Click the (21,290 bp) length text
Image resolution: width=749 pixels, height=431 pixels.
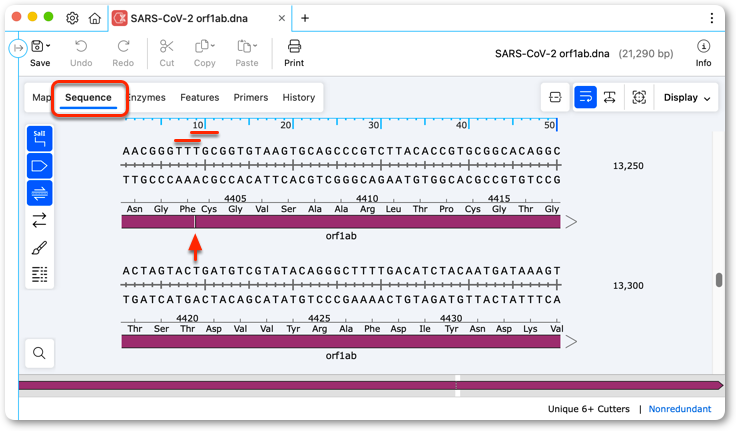(x=646, y=54)
